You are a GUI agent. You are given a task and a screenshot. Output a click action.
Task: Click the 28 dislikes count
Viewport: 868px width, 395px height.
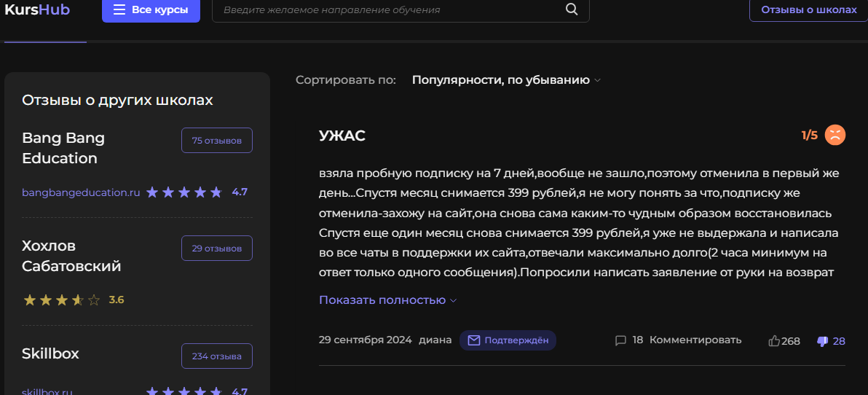839,341
